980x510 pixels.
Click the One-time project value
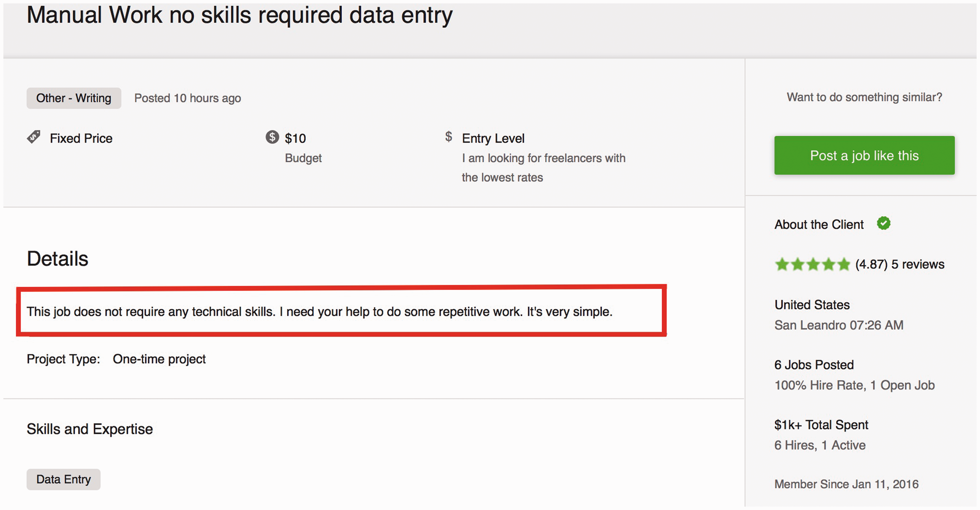[x=159, y=359]
